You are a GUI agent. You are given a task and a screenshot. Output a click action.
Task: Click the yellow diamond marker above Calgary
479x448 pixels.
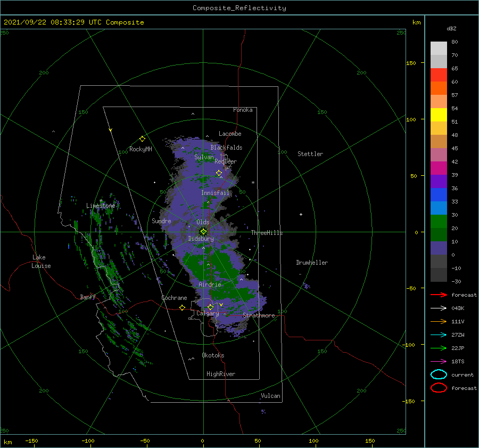pos(210,307)
